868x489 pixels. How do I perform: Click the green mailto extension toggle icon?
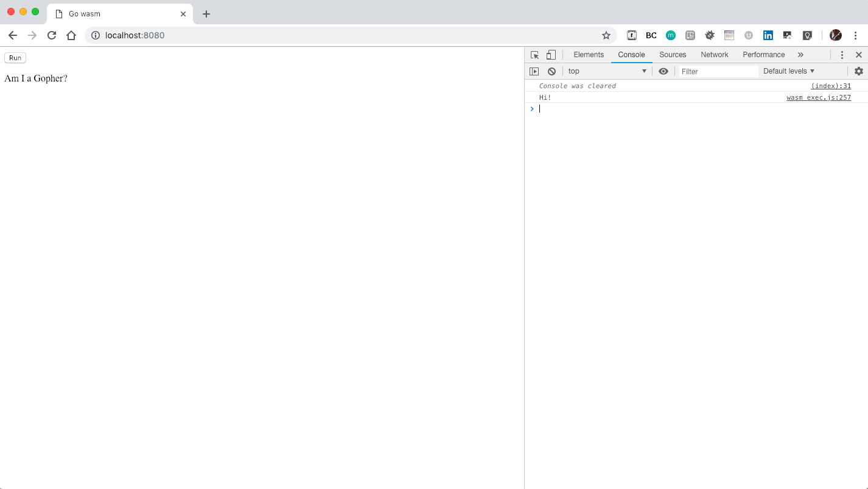coord(670,35)
